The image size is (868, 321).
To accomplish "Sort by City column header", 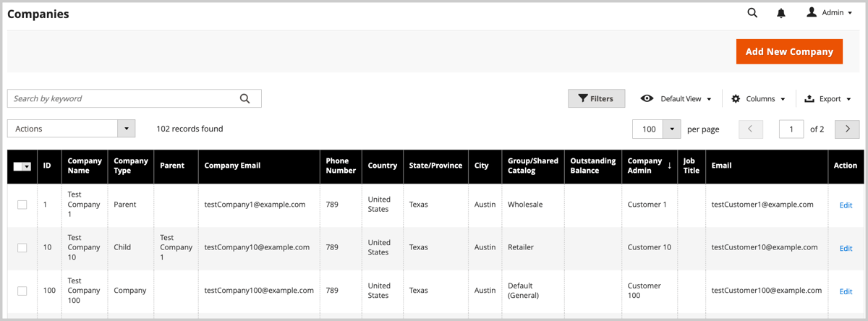I will click(x=485, y=166).
